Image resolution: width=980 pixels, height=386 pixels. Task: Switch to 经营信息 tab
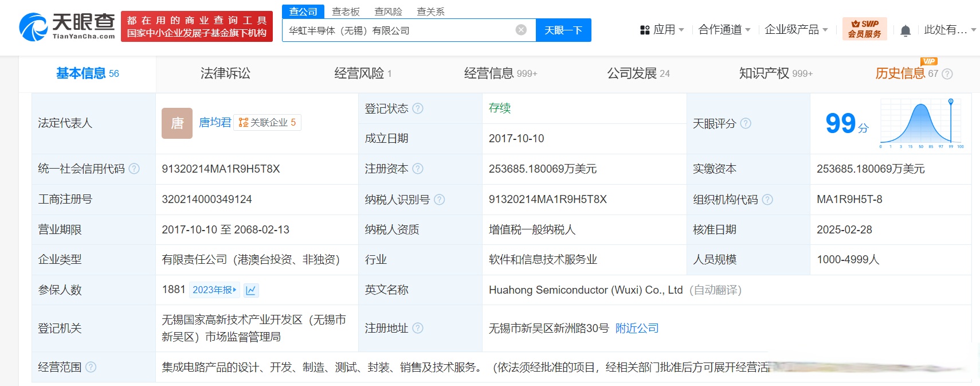click(500, 73)
